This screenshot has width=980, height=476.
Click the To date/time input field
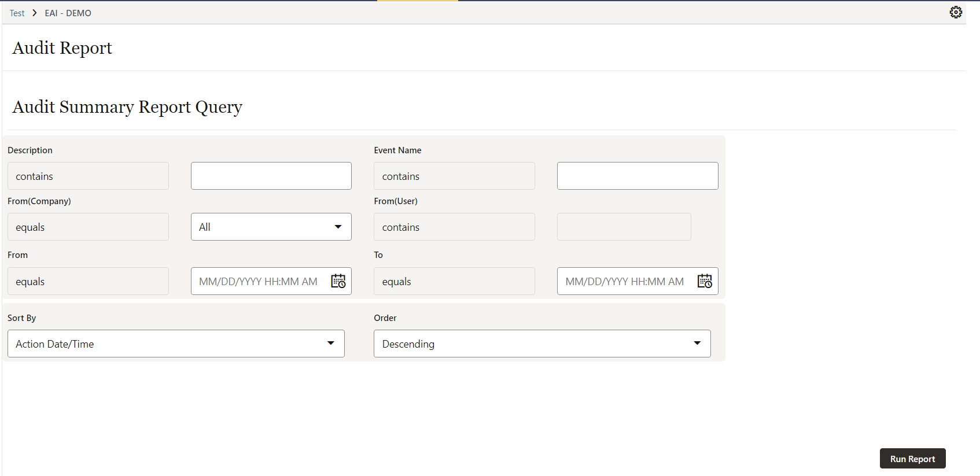click(625, 281)
